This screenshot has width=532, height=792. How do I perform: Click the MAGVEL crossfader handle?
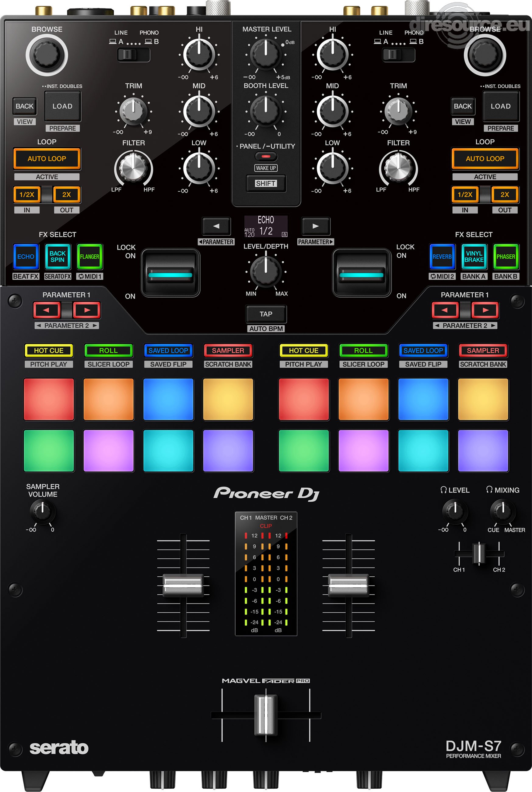pyautogui.click(x=266, y=715)
